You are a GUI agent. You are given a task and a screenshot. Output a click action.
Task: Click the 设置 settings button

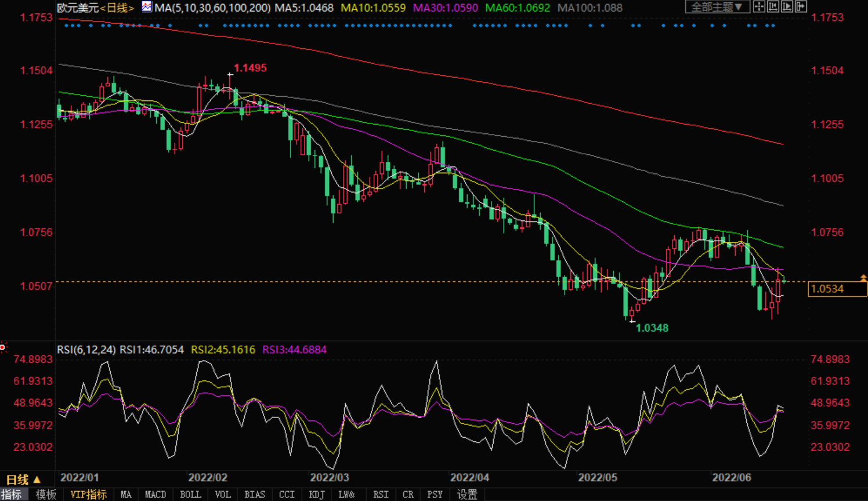point(467,495)
